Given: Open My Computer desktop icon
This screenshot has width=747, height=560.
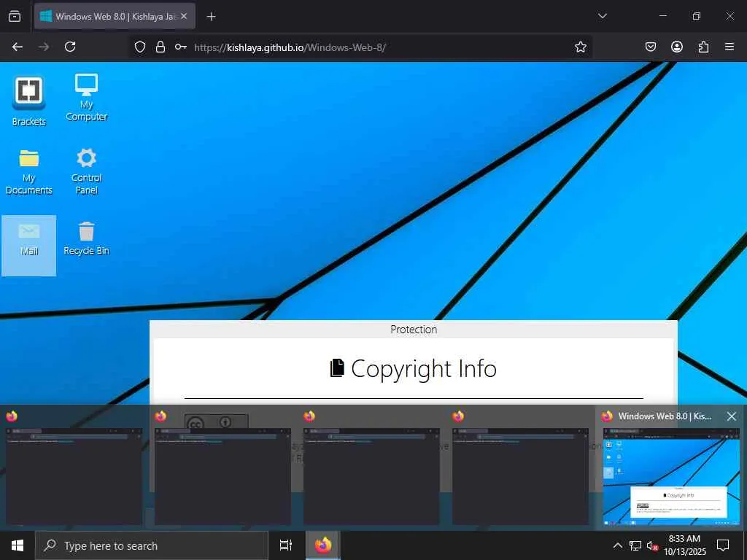Looking at the screenshot, I should click(86, 98).
